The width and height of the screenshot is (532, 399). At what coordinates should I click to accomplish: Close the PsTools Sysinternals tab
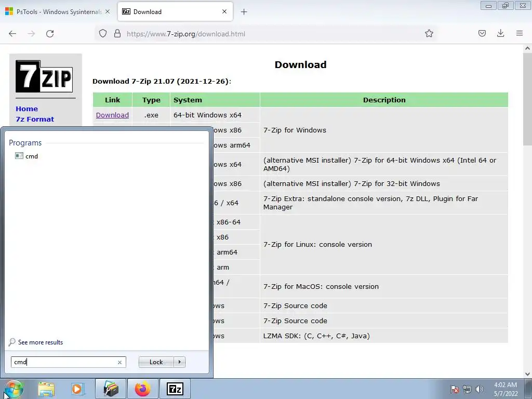pyautogui.click(x=108, y=11)
